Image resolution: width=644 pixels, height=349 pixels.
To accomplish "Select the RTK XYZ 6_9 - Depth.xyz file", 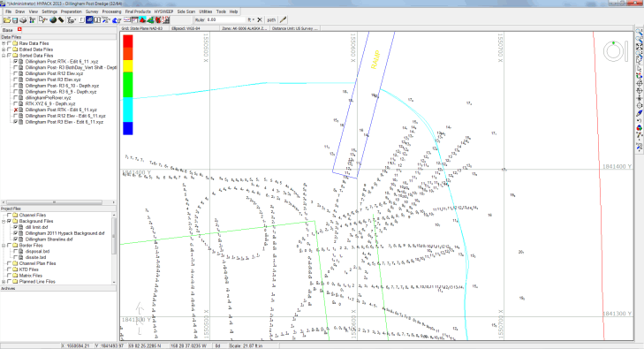I will click(x=50, y=104).
